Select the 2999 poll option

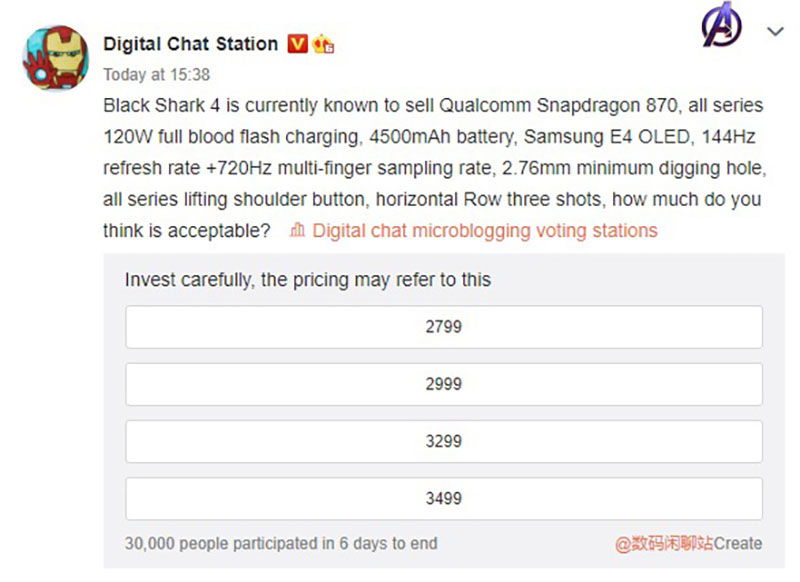coord(443,384)
